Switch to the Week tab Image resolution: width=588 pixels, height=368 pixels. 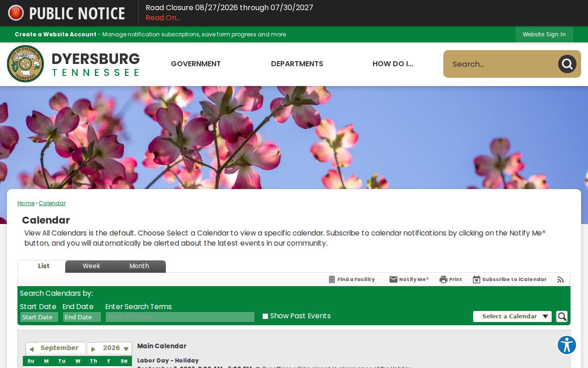coord(91,266)
